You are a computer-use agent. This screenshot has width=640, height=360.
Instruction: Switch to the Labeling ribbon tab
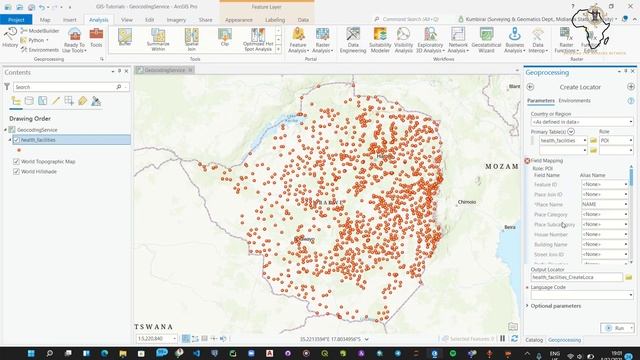(x=275, y=20)
